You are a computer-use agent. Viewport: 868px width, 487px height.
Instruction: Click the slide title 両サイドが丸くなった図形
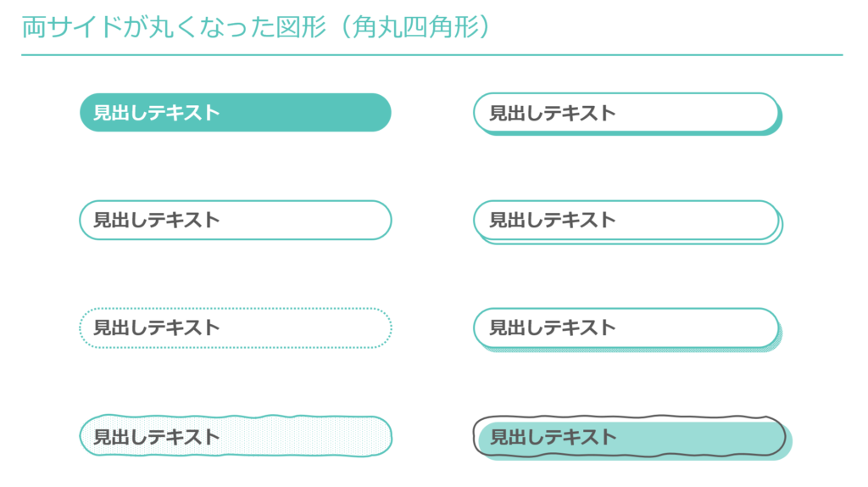161,27
